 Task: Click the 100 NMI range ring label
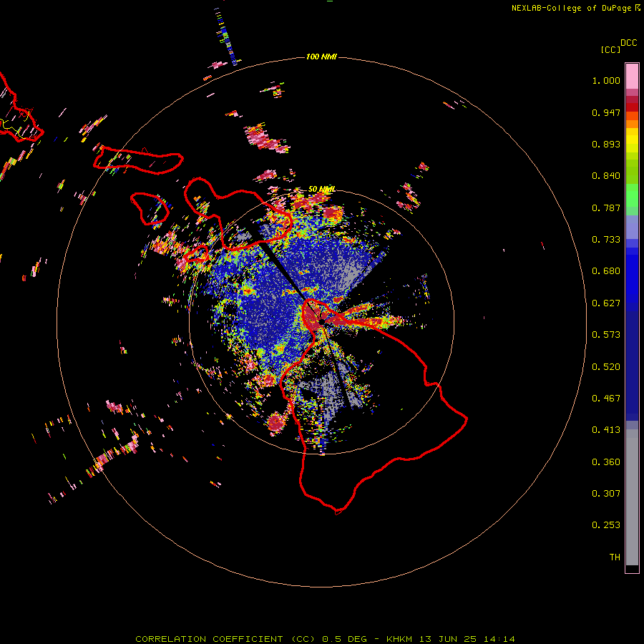pos(321,57)
